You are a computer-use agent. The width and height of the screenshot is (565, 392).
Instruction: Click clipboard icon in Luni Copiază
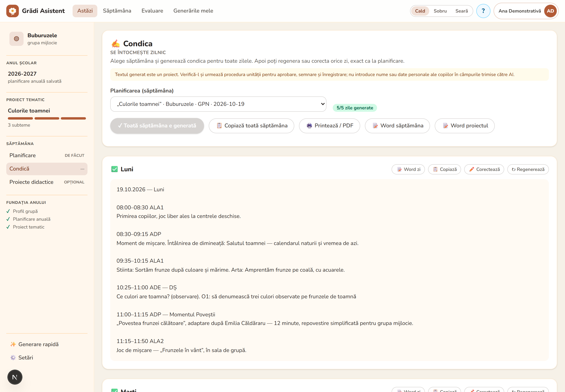point(436,169)
